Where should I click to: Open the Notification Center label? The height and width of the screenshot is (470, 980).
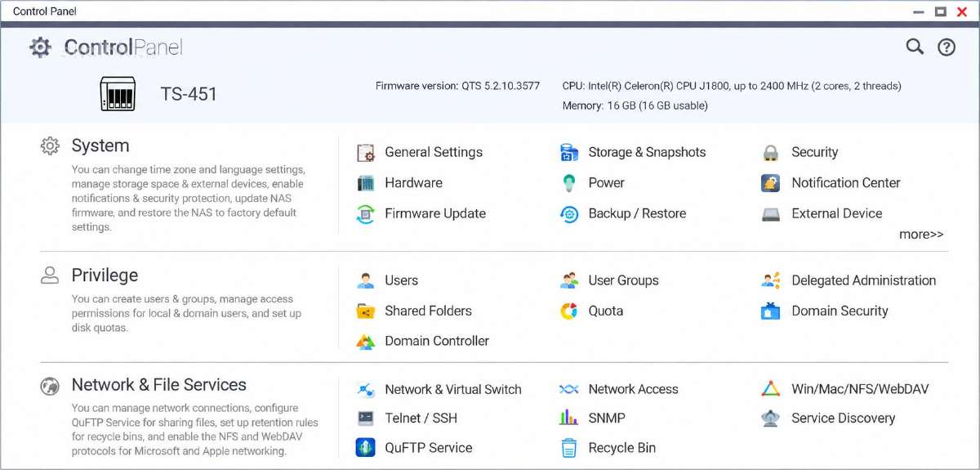tap(846, 183)
